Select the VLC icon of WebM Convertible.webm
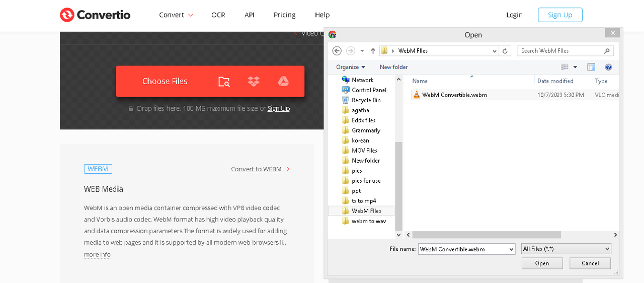 coord(416,95)
